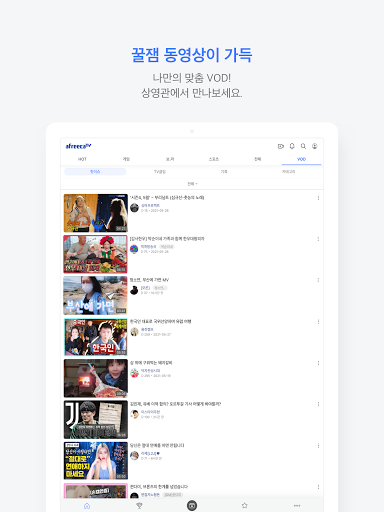Go to home icon in bottom bar
384x512 pixels.
point(87,506)
